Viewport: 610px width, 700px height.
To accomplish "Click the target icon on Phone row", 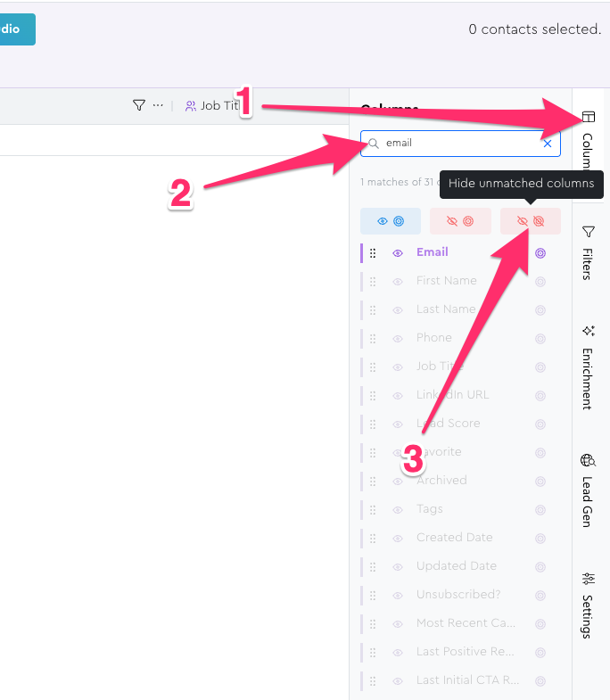I will click(540, 338).
